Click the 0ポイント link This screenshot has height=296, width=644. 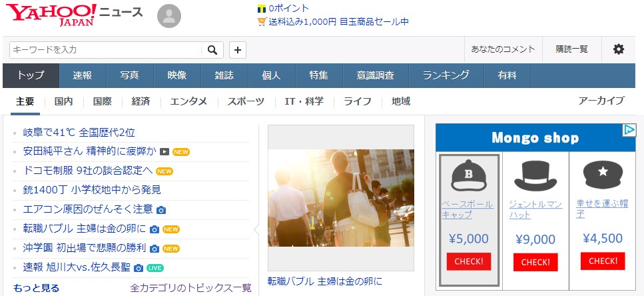point(289,8)
